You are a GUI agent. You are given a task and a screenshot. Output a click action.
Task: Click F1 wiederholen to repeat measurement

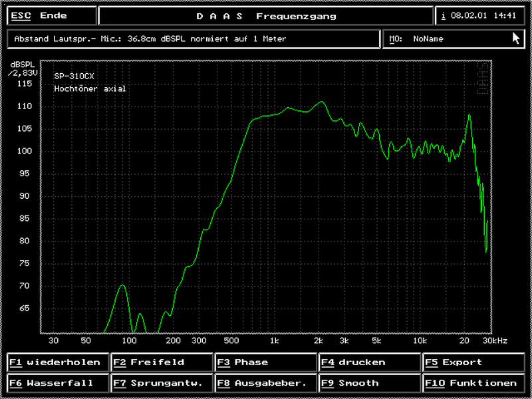[x=56, y=362]
